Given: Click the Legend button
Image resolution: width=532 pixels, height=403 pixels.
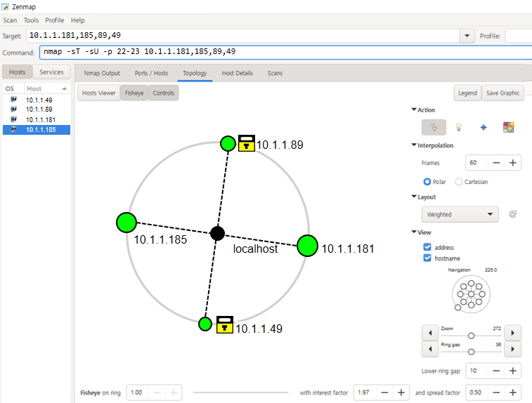Looking at the screenshot, I should pos(467,93).
